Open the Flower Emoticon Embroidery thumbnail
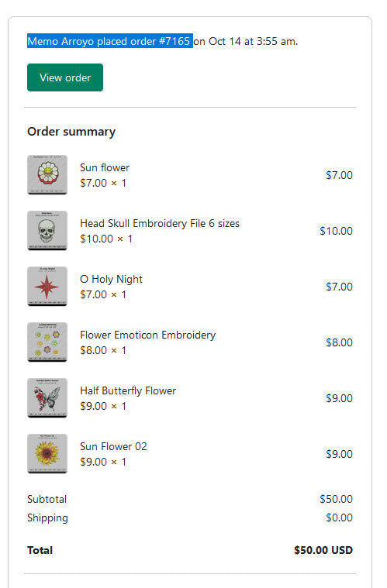This screenshot has width=387, height=588. pyautogui.click(x=47, y=342)
